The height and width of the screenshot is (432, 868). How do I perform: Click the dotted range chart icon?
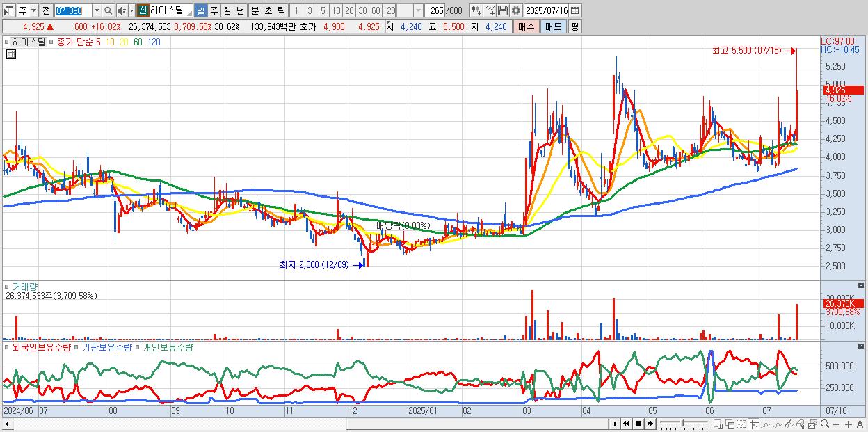point(741,424)
